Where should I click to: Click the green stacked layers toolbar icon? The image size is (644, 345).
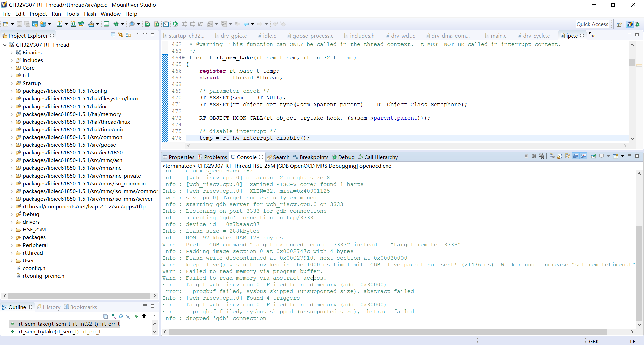(81, 24)
